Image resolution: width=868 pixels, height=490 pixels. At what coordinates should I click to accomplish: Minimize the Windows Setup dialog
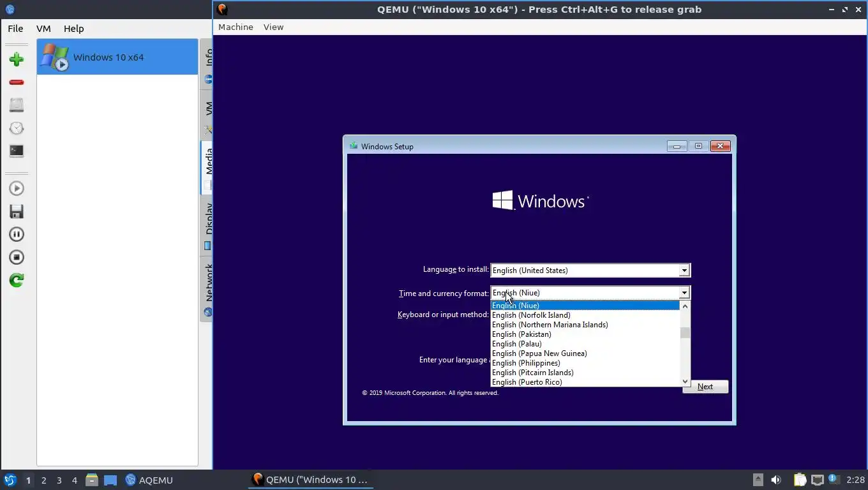coord(677,146)
